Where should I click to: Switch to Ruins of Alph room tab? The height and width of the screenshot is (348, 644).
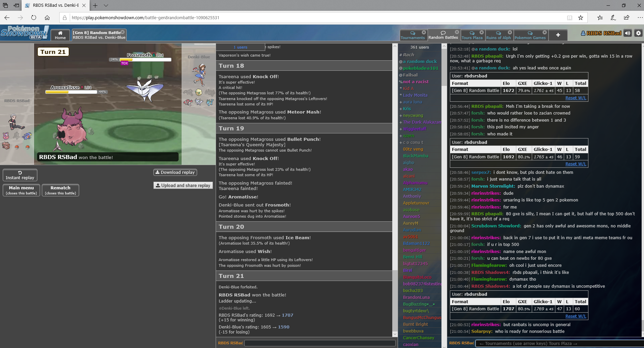(499, 35)
